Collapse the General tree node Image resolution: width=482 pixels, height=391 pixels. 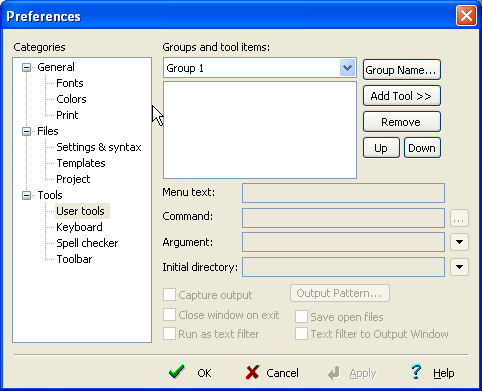click(26, 68)
